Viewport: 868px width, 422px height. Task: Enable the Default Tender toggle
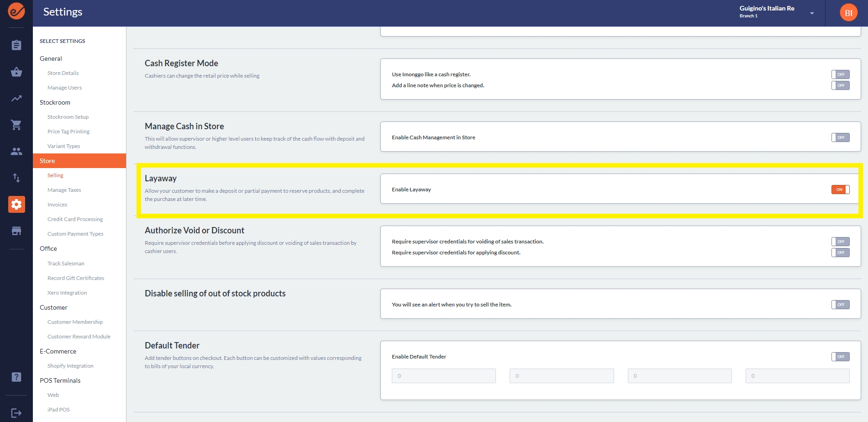tap(840, 357)
